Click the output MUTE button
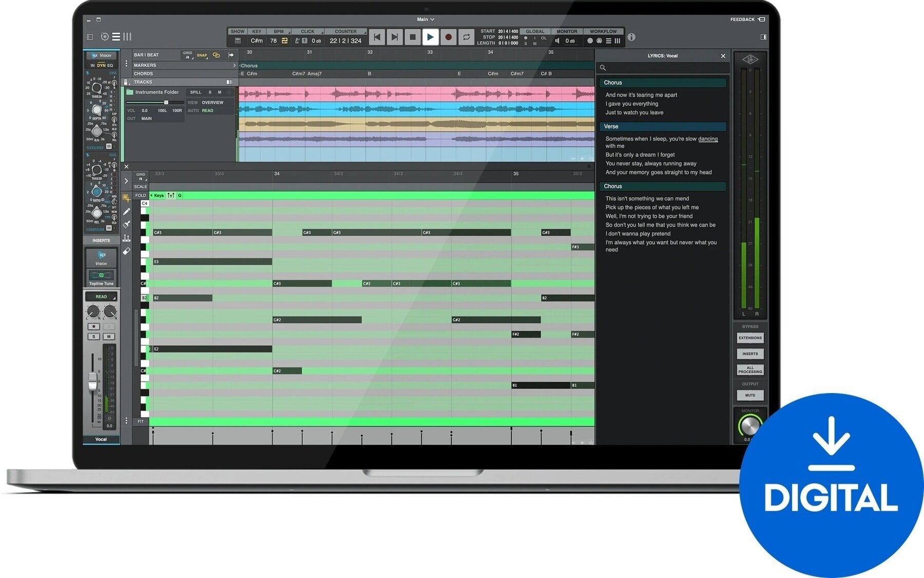924x578 pixels. coord(750,395)
